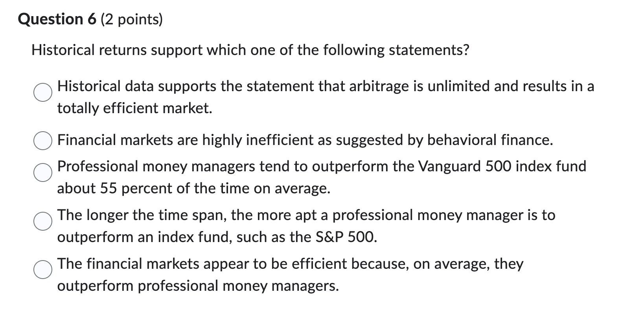This screenshot has width=644, height=312.
Task: Choose the option about money managers outperforming Vanguard 500
Action: point(42,173)
